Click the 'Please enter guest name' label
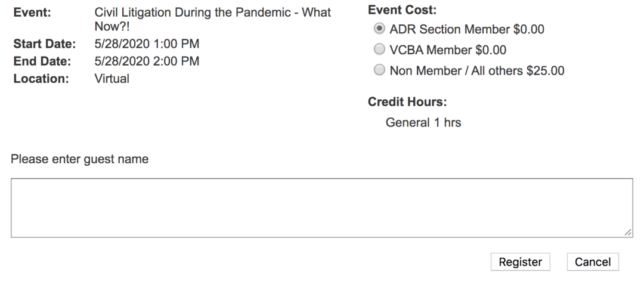644x285 pixels. tap(80, 159)
